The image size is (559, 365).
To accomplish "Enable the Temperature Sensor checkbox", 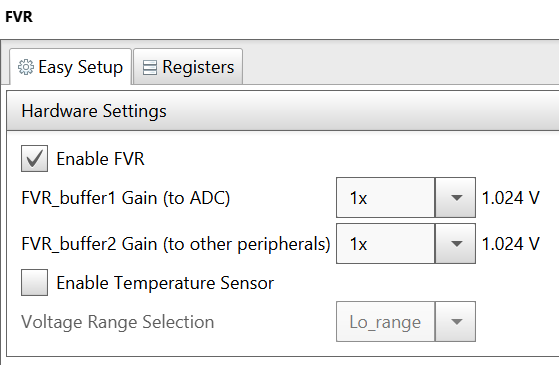I will click(34, 282).
